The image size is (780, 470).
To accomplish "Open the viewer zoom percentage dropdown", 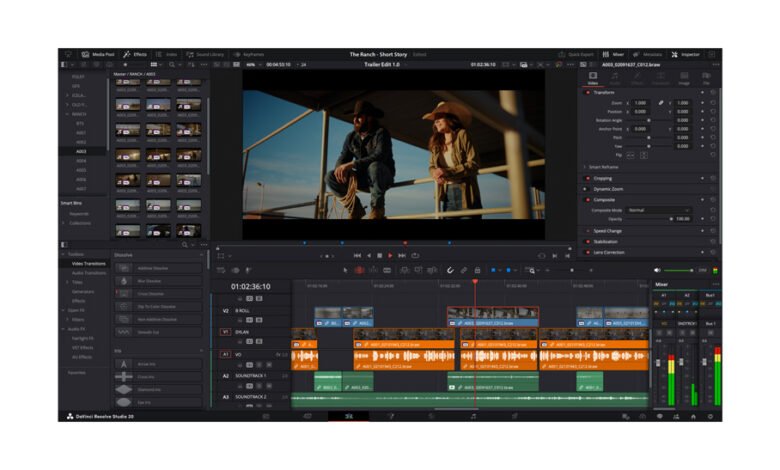I will pos(254,65).
